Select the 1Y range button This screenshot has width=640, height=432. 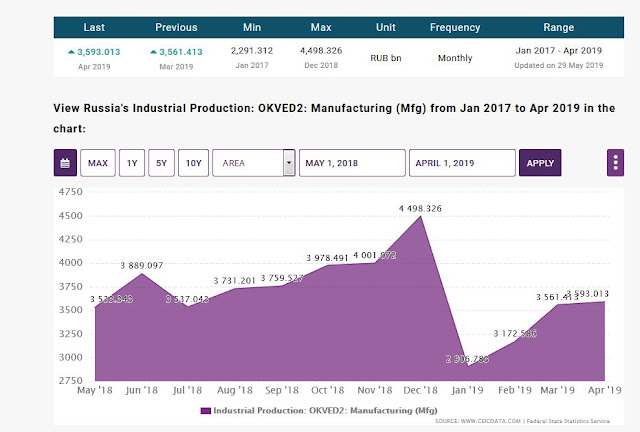[132, 163]
